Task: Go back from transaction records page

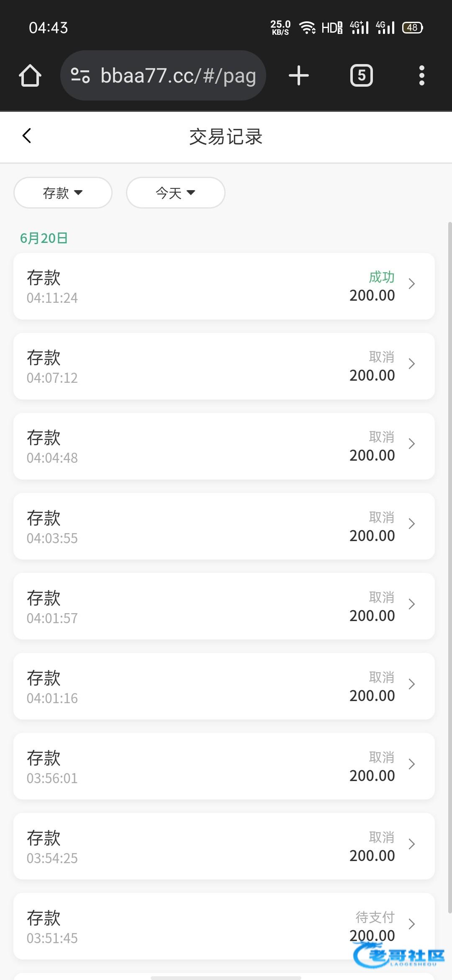Action: pyautogui.click(x=27, y=136)
